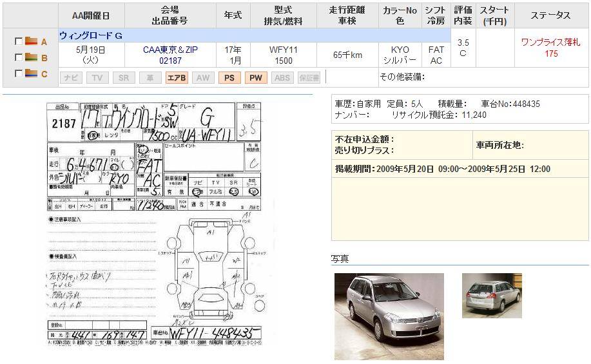
Task: Click the AA開催日 column header
Action: point(92,15)
